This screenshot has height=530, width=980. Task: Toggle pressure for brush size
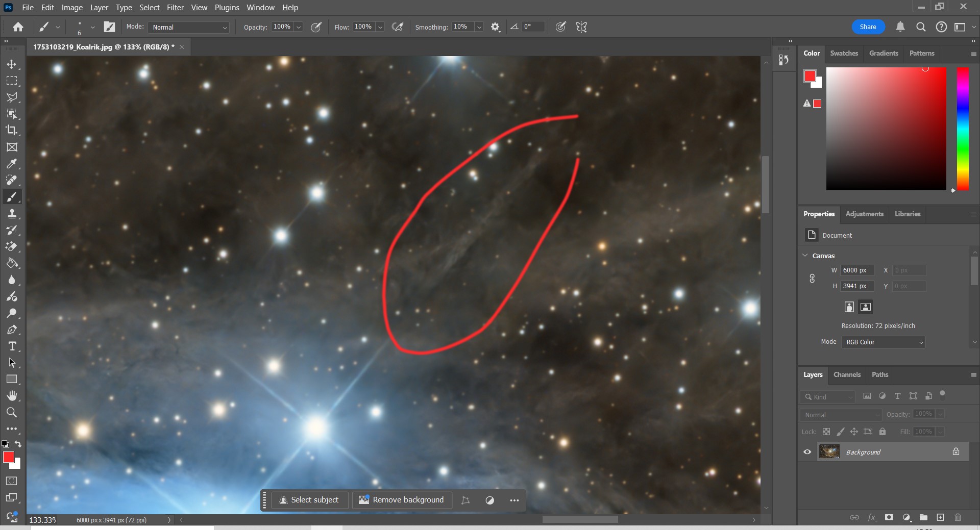pos(560,27)
